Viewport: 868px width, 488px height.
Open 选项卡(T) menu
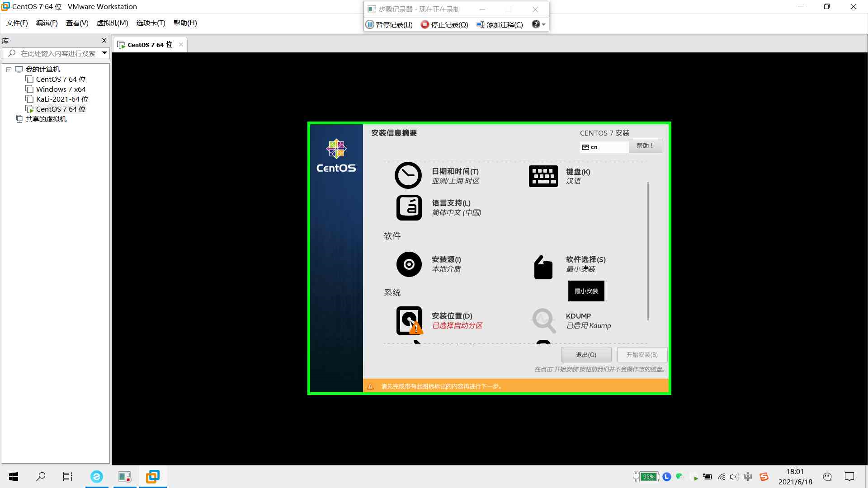tap(151, 23)
